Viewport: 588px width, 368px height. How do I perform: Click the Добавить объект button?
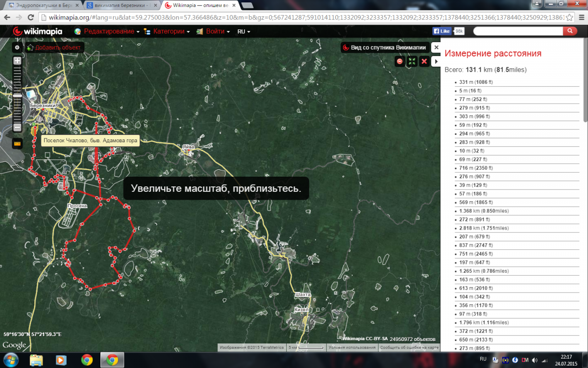coord(54,48)
